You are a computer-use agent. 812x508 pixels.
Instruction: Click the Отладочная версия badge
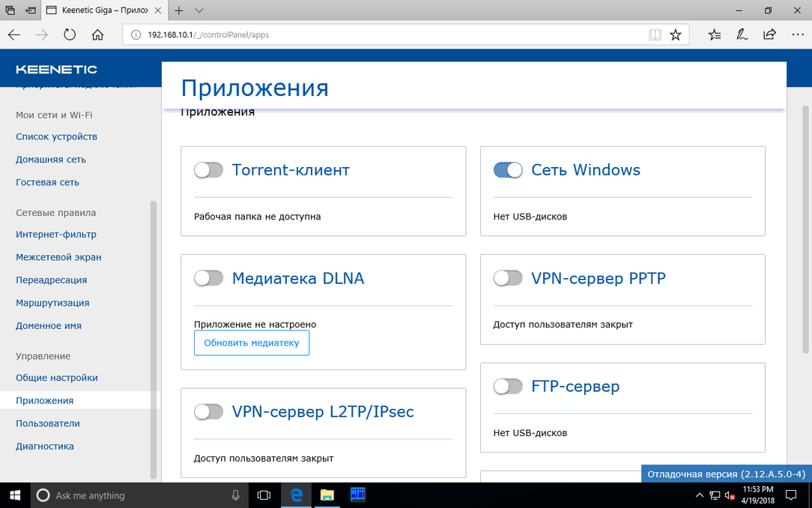point(726,474)
